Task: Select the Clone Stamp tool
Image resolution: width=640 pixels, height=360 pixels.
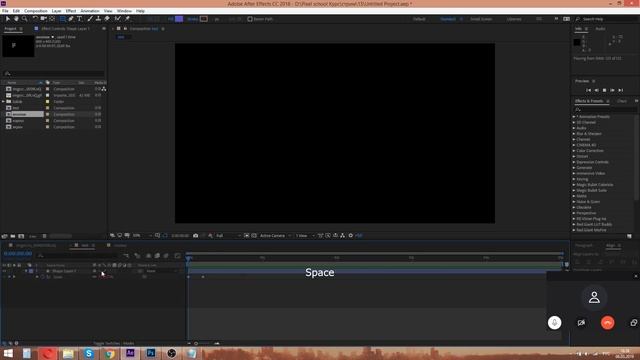Action: point(98,19)
